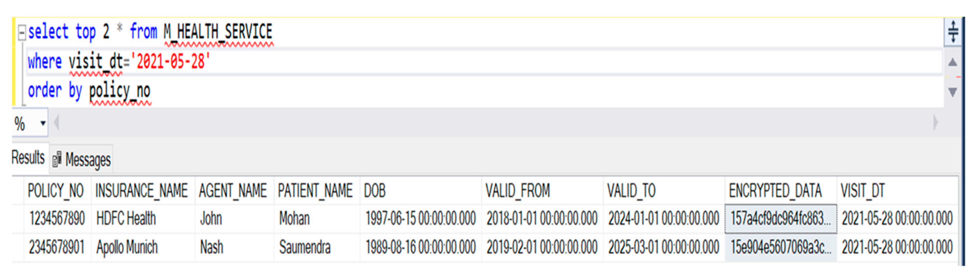Image resolution: width=980 pixels, height=278 pixels.
Task: Click the top keyword in query
Action: pos(85,32)
